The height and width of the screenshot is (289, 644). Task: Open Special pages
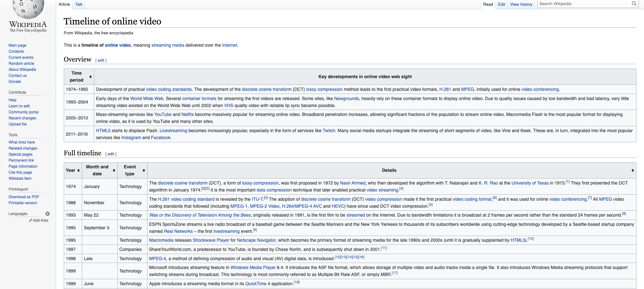[x=20, y=154]
